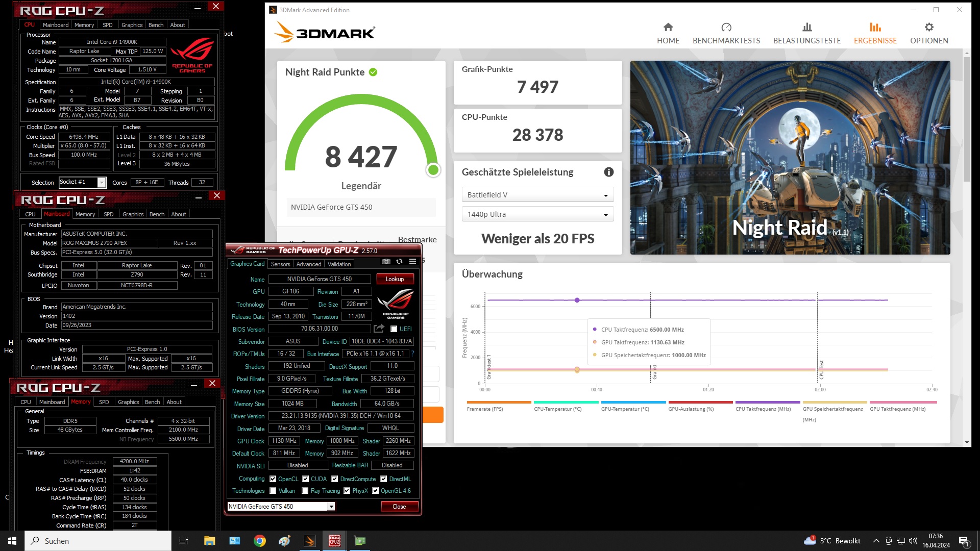The image size is (980, 551).
Task: Open Task View on the taskbar
Action: click(184, 541)
